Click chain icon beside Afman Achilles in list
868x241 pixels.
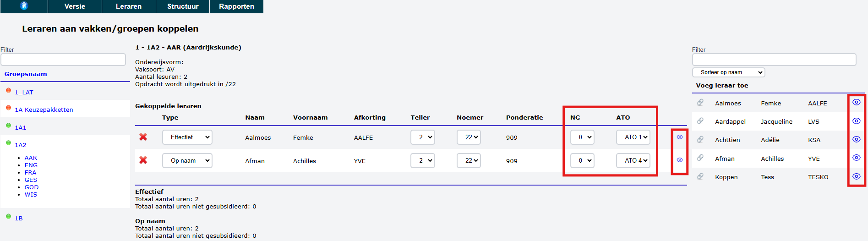point(700,158)
